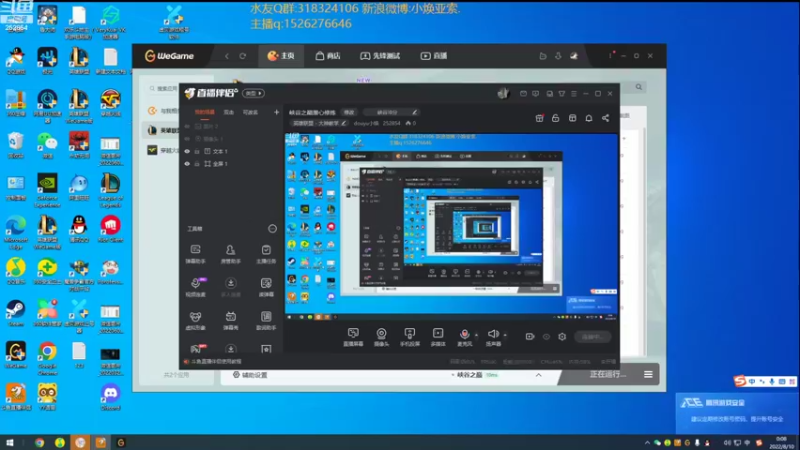Viewport: 800px width, 450px height.
Task: Collapse the 工具箱 toolbox section
Action: pyautogui.click(x=272, y=229)
